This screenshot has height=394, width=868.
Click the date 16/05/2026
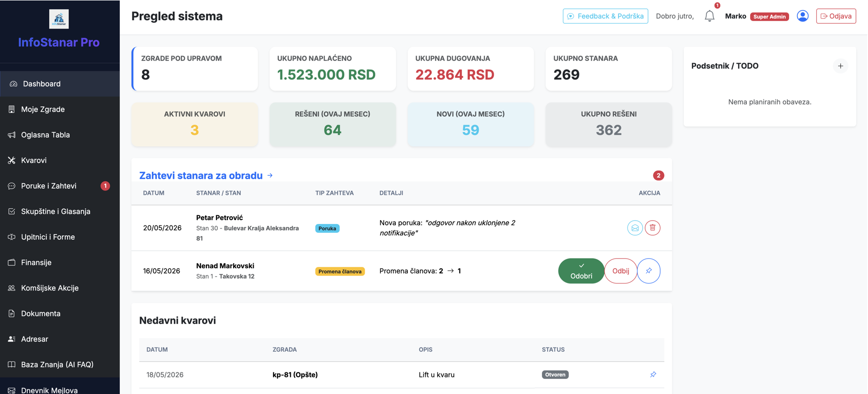coord(162,271)
